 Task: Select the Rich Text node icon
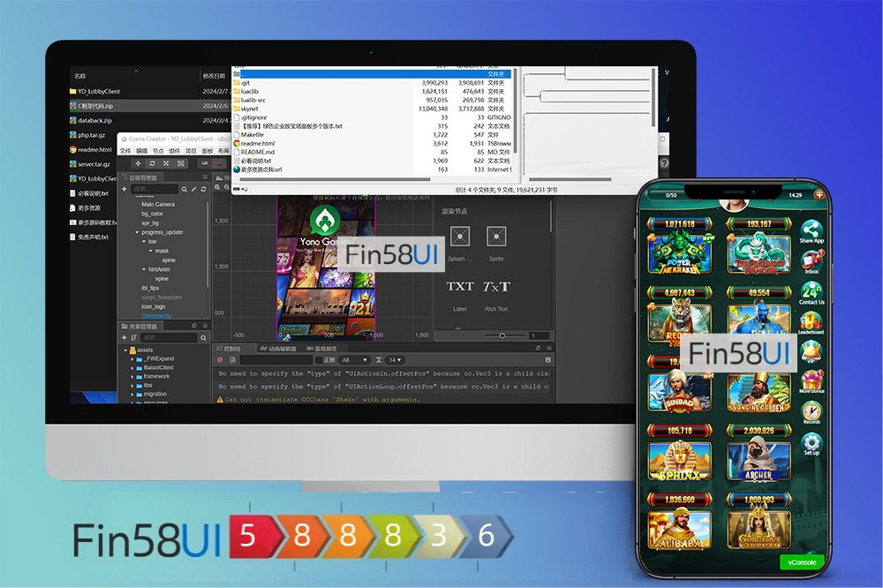click(496, 287)
